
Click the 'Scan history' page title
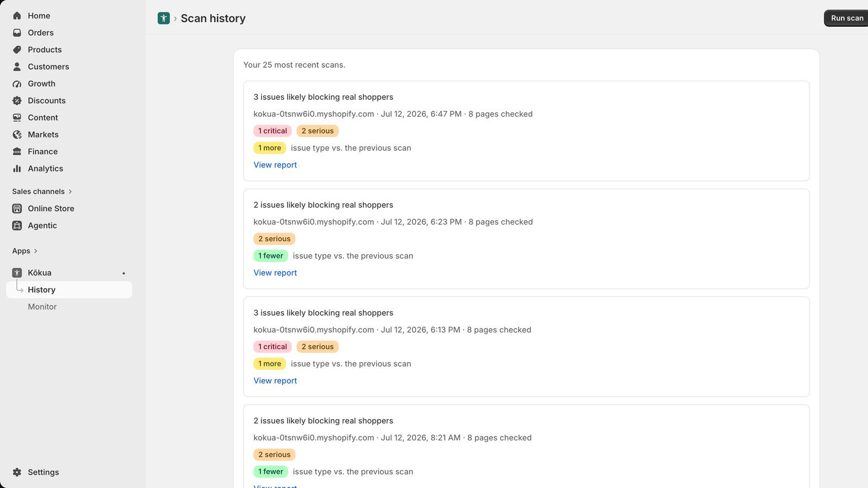(x=213, y=18)
